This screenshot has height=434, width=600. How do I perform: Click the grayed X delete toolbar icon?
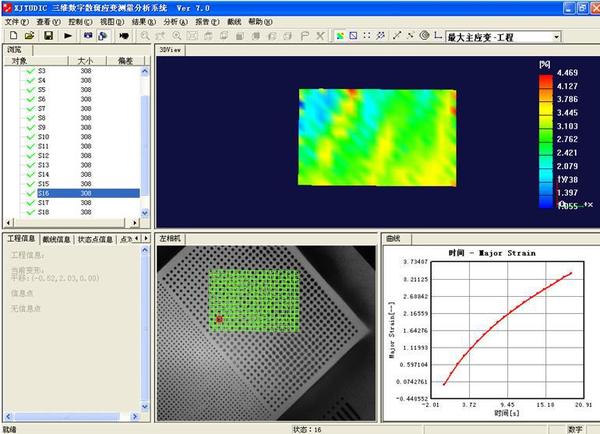click(x=320, y=36)
